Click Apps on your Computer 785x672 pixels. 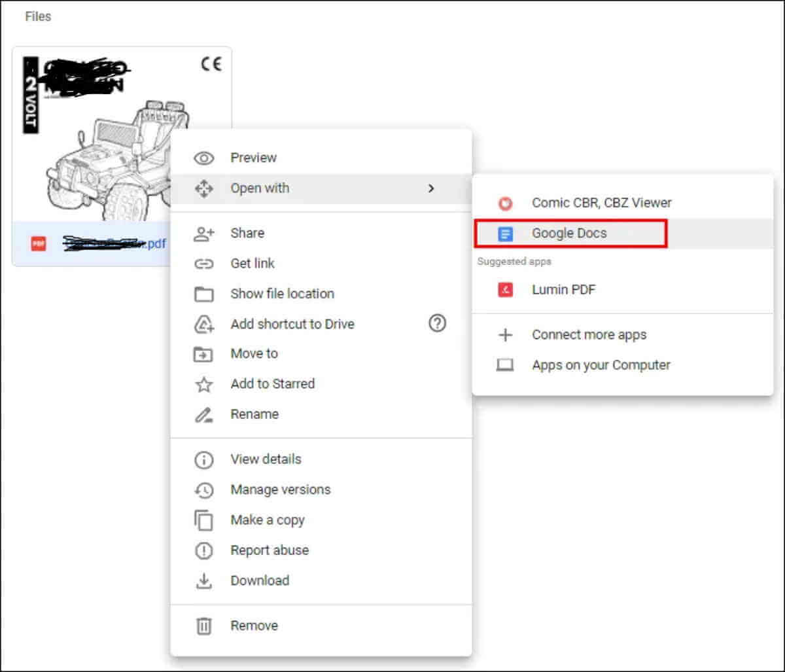click(601, 365)
